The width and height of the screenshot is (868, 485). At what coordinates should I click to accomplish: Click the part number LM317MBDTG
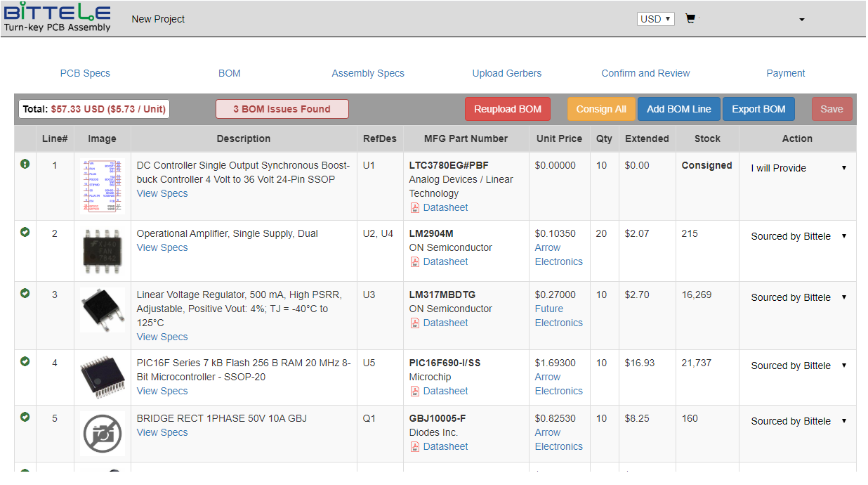coord(442,295)
